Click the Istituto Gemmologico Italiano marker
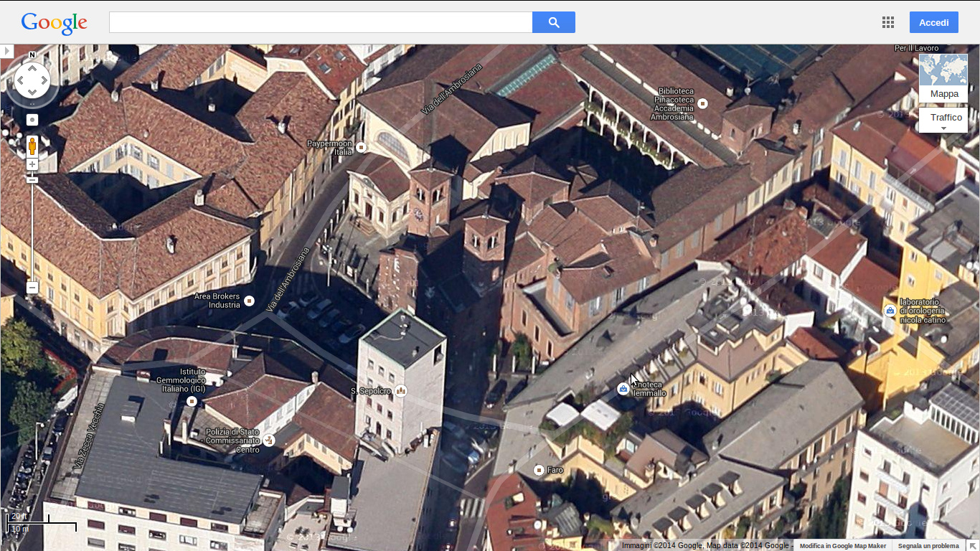Image resolution: width=980 pixels, height=551 pixels. (x=192, y=401)
